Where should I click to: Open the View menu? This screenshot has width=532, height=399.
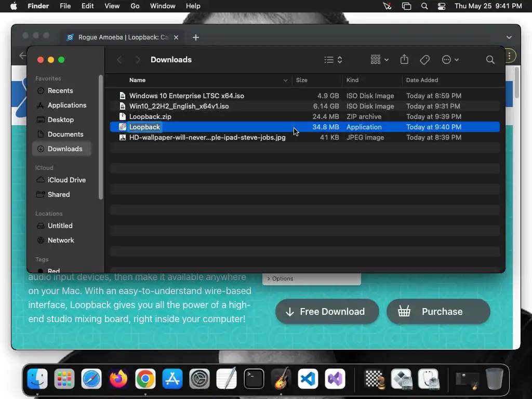[112, 6]
